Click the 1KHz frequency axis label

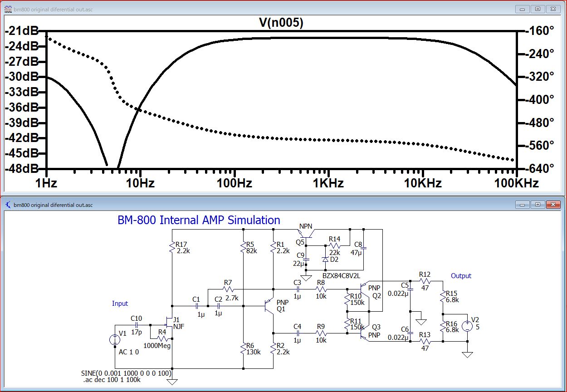pos(328,183)
